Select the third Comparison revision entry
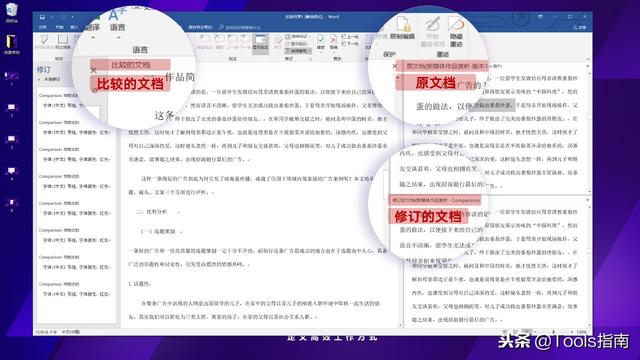 click(x=75, y=154)
